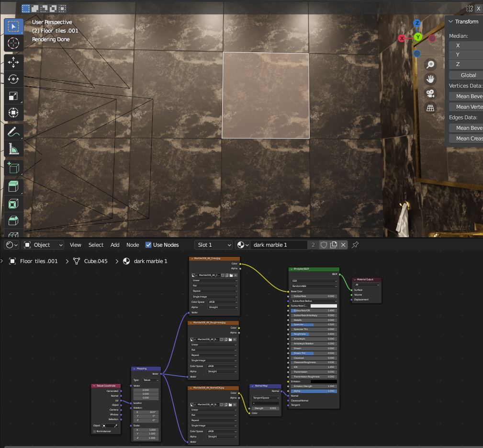The image size is (483, 448).
Task: Click the Median X value field
Action: [x=466, y=46]
